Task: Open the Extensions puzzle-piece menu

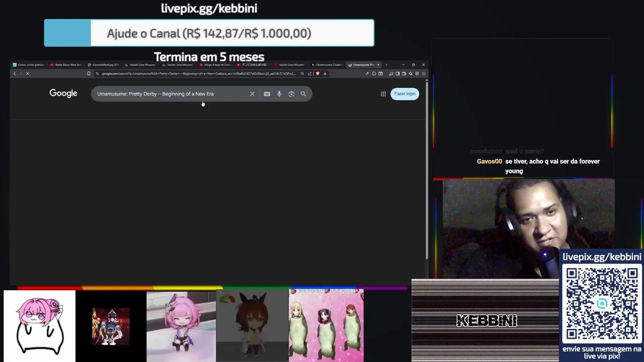Action: coord(374,73)
